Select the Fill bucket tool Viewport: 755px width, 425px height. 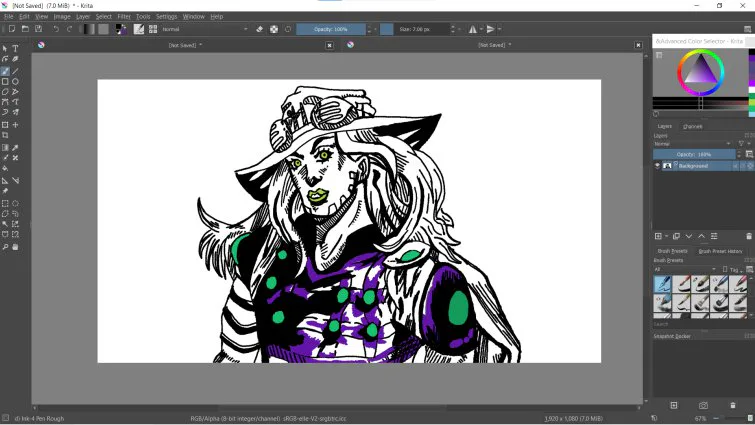click(x=5, y=168)
